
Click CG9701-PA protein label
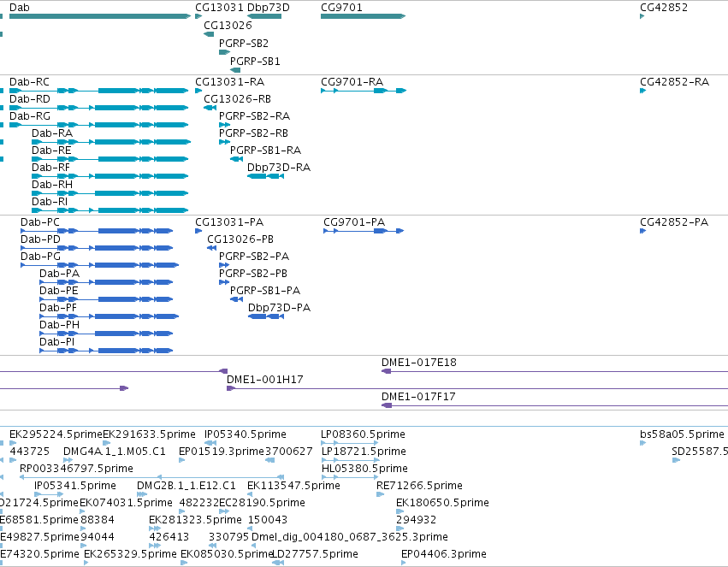pyautogui.click(x=354, y=222)
